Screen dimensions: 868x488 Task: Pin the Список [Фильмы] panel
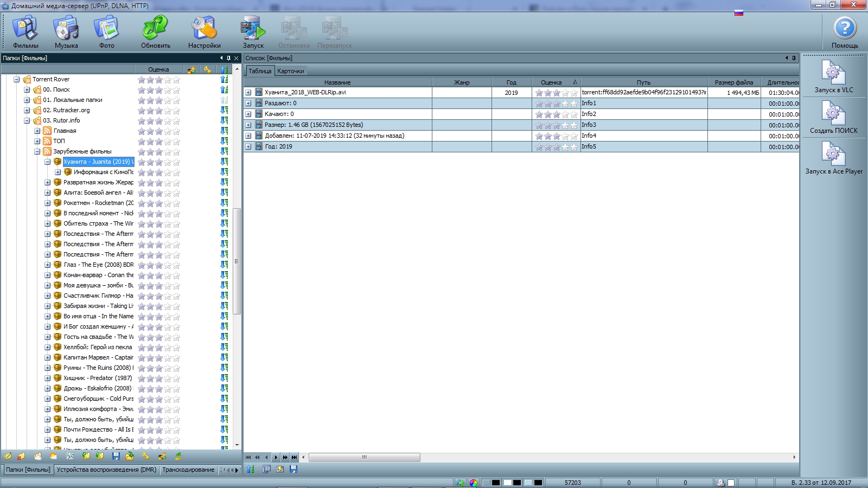(x=794, y=58)
